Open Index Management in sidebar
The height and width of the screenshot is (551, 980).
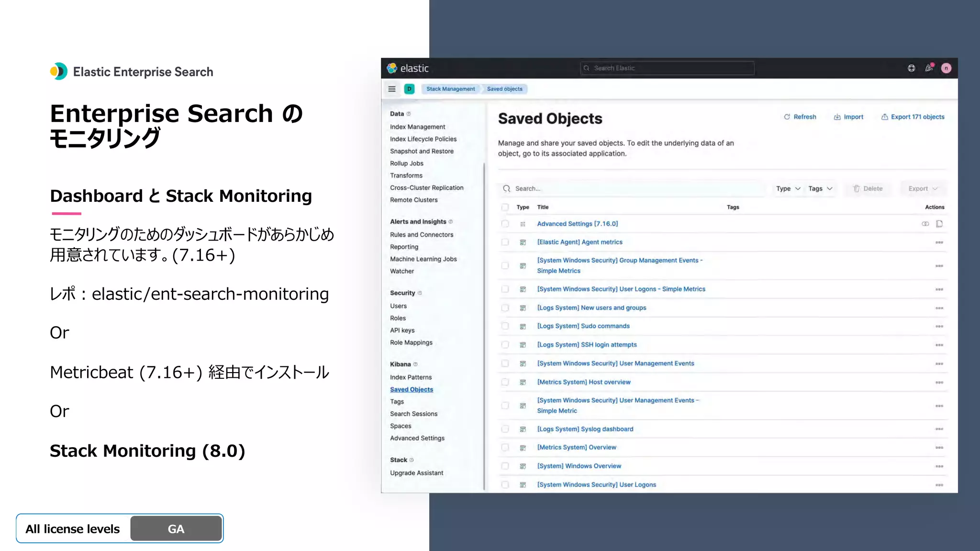pos(417,127)
